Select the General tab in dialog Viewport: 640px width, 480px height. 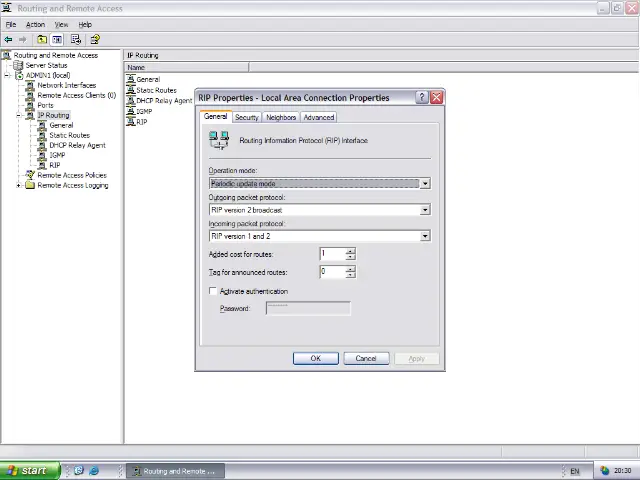click(x=216, y=116)
